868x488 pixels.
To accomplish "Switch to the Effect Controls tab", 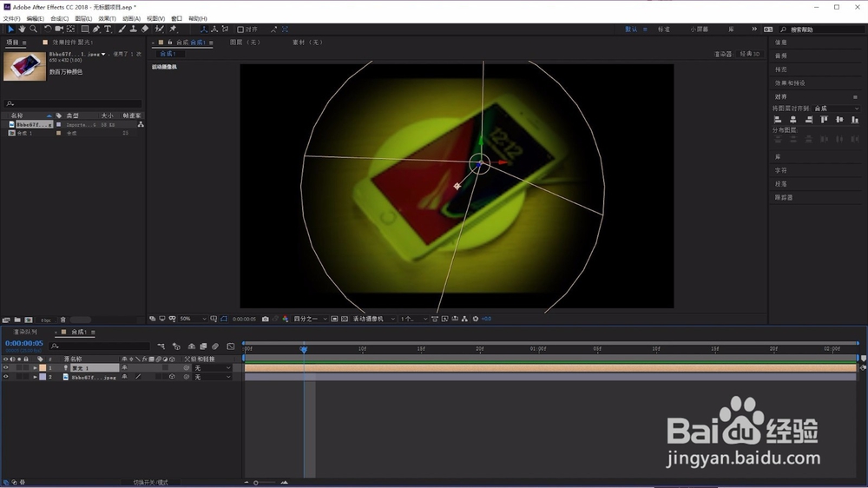I will pos(73,42).
